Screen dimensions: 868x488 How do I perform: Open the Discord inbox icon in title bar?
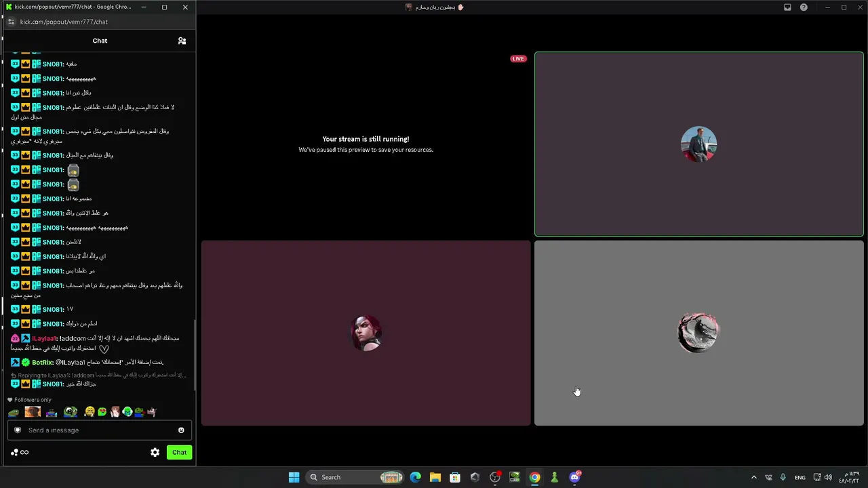point(787,7)
